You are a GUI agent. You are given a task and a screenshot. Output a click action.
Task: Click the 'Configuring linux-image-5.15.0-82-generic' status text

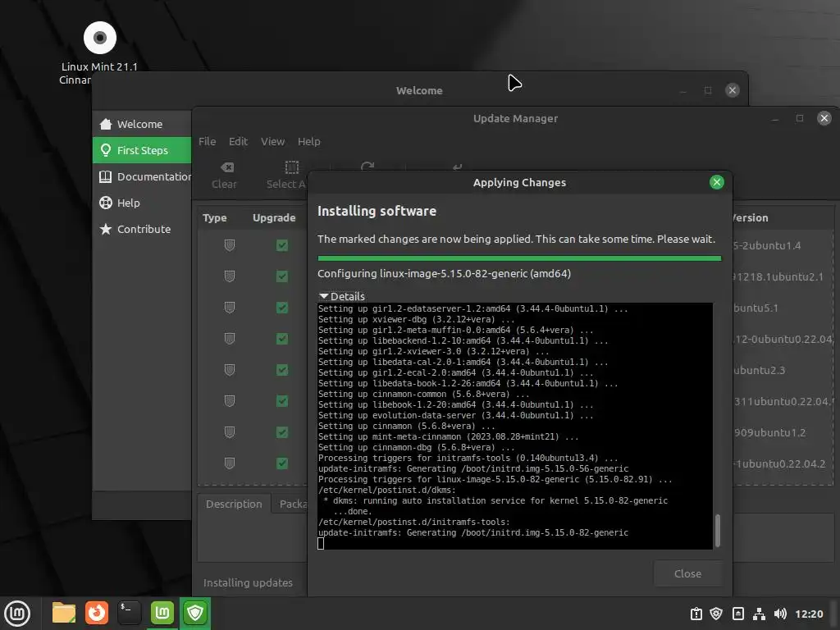click(x=444, y=273)
